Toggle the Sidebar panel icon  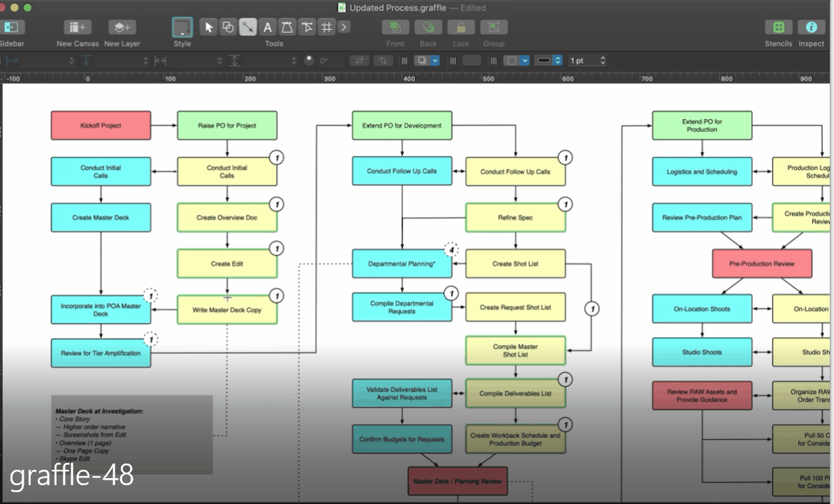coord(10,27)
